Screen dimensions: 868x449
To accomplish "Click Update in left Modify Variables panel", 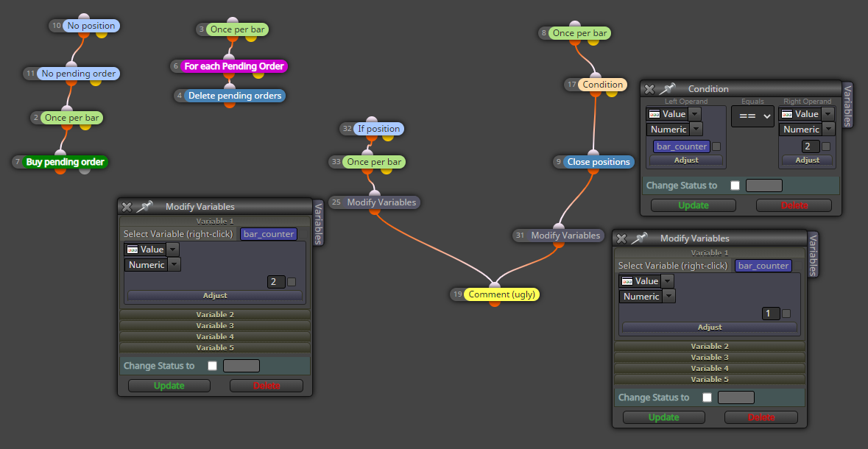I will [x=169, y=386].
